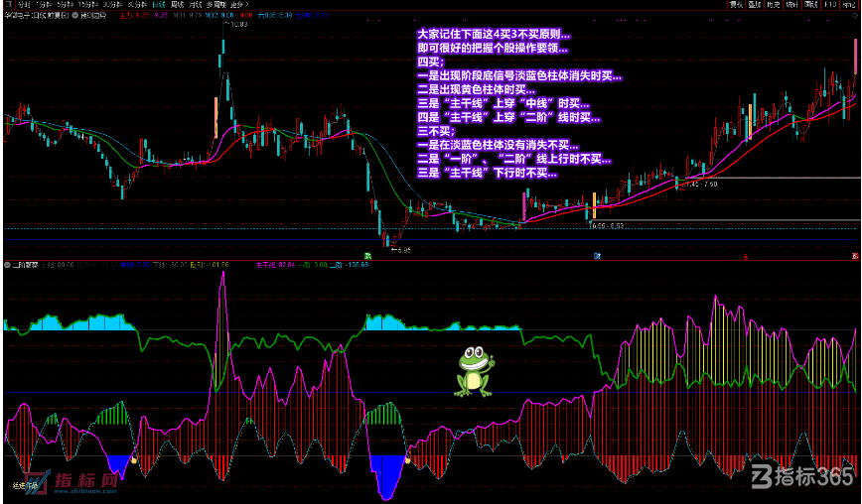This screenshot has height=504, width=862.
Task: Click the green marker icon below main chart
Action: [x=368, y=256]
